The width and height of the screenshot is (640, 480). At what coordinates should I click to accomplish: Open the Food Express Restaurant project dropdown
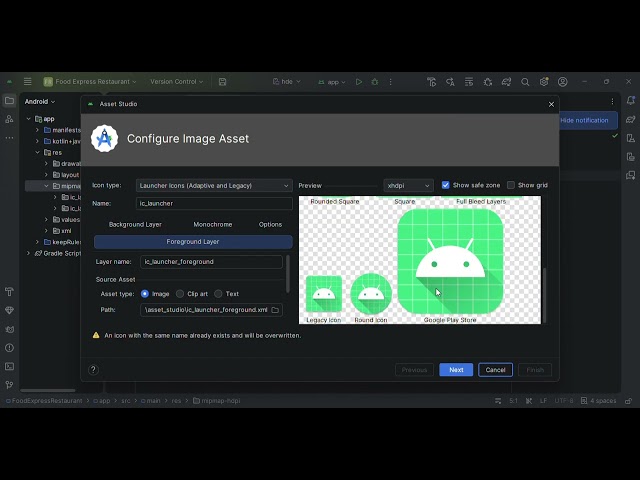90,82
